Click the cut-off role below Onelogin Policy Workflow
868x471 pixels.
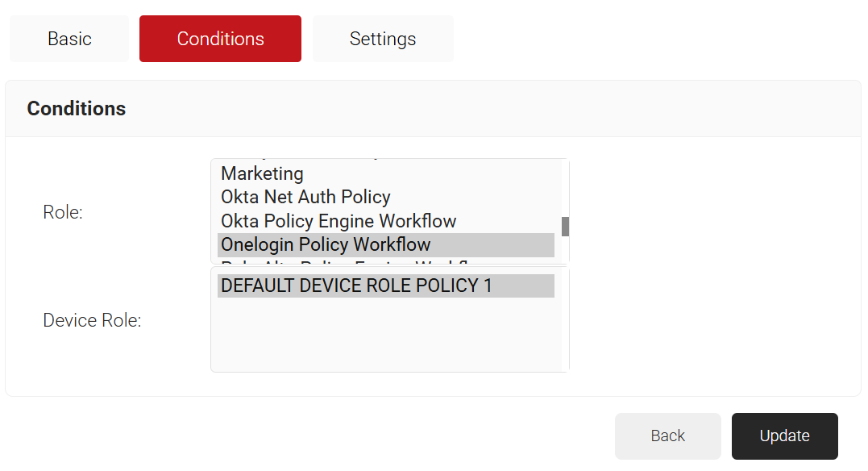coord(345,262)
